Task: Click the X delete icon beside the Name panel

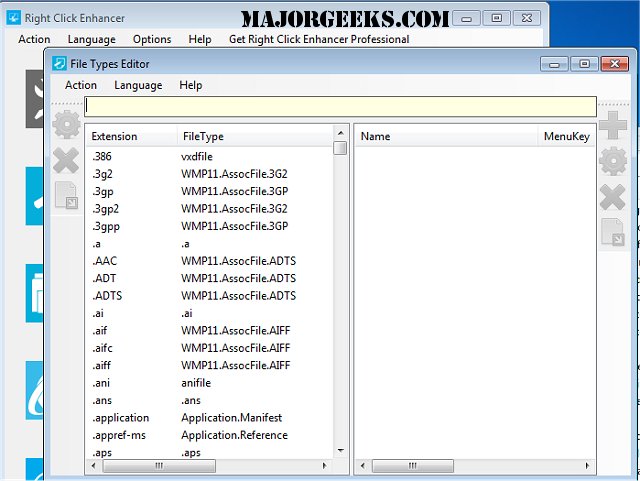Action: (613, 197)
